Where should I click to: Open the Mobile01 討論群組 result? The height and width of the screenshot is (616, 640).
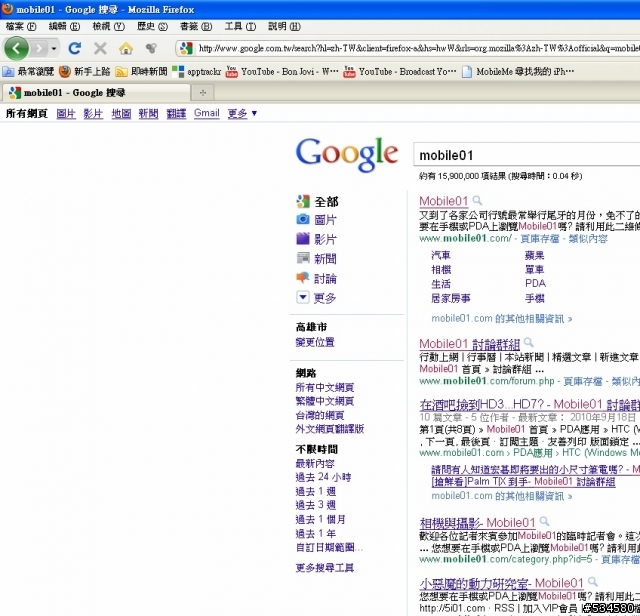coord(470,344)
